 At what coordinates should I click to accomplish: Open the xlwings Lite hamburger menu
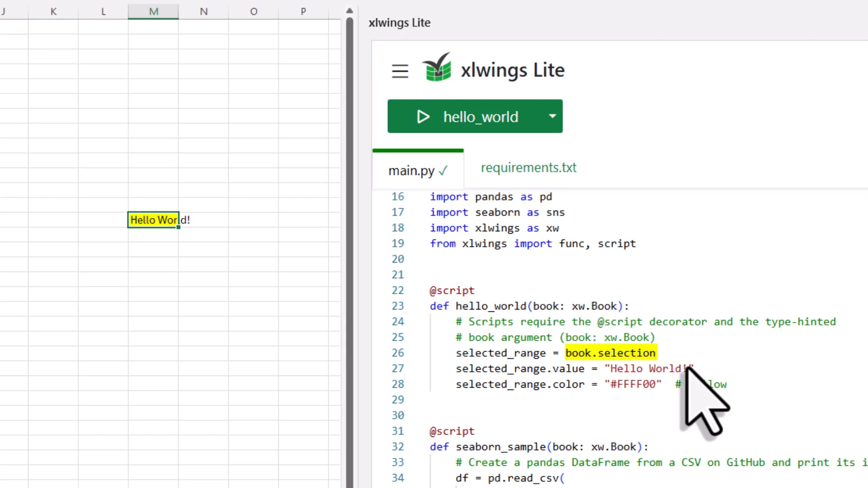(x=400, y=71)
